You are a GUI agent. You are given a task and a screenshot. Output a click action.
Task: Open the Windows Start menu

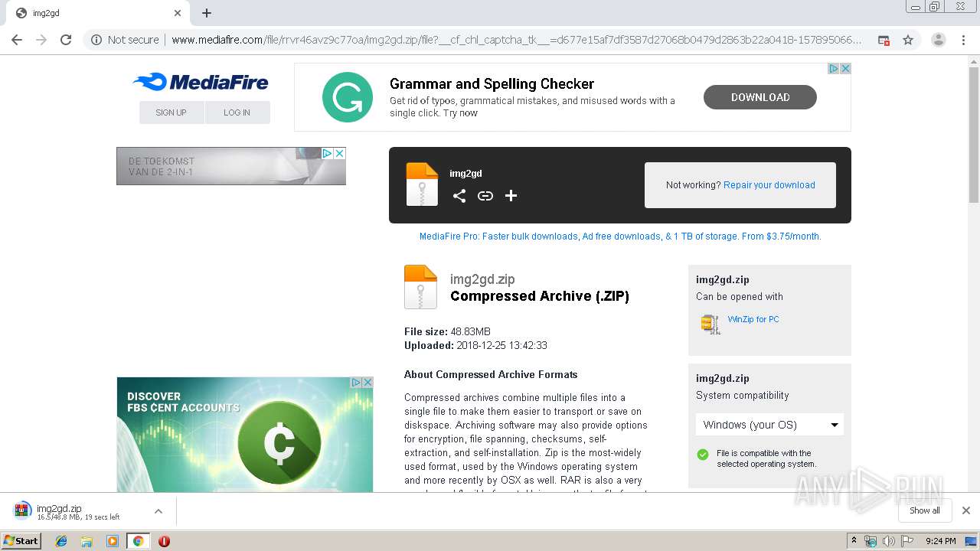click(x=21, y=541)
